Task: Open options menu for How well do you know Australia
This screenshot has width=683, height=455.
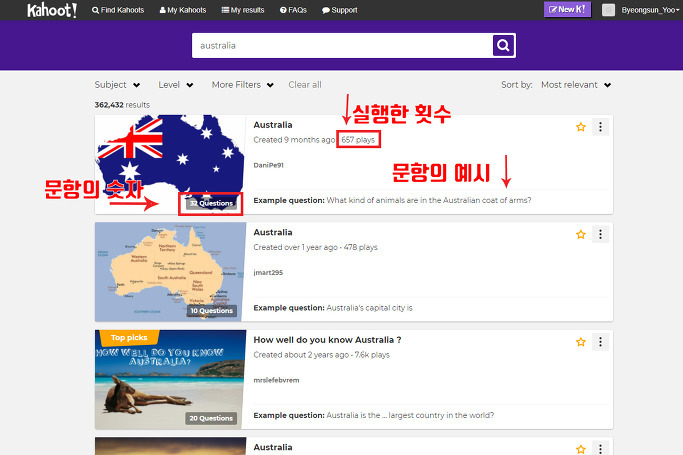Action: [600, 342]
